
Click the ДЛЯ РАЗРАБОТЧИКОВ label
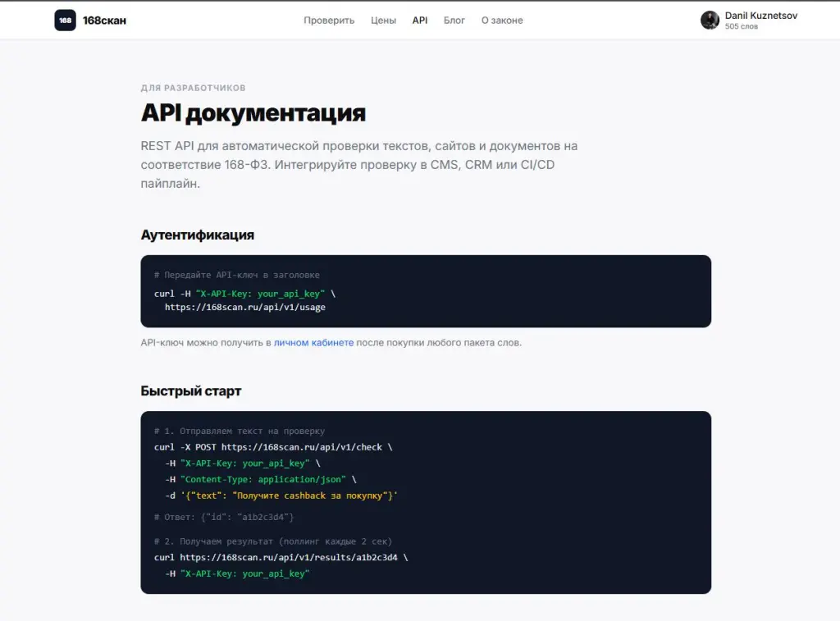(193, 88)
